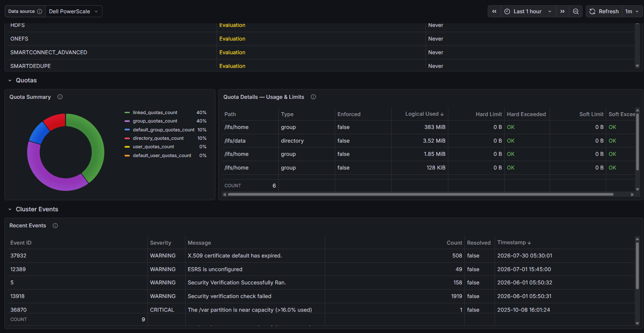This screenshot has height=333, width=644.
Task: Toggle user_quotas_count legend series
Action: pos(153,147)
